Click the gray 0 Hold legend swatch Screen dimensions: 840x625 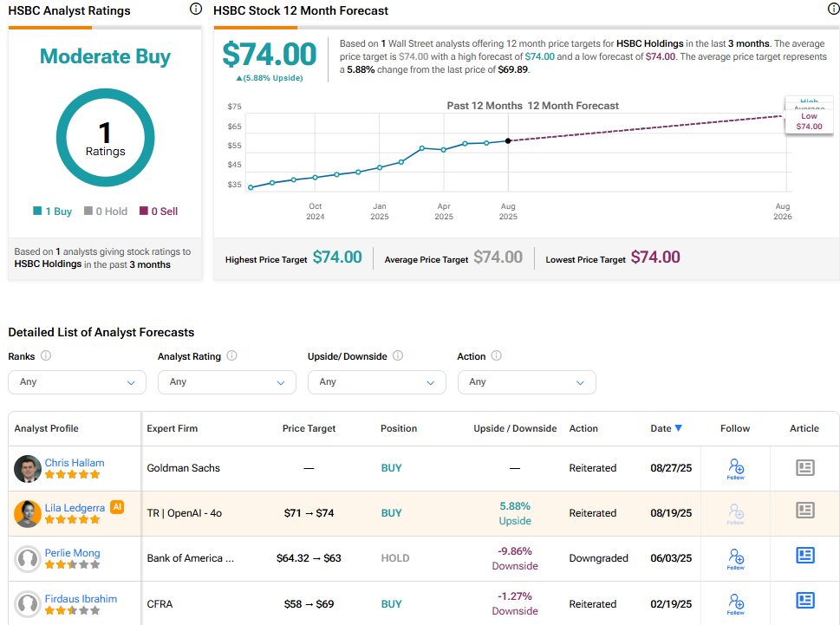point(88,211)
